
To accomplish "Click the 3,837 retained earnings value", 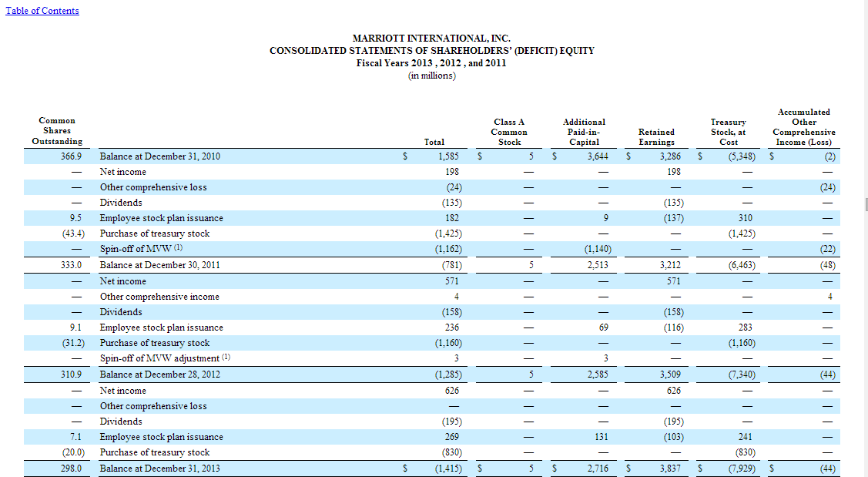I will pos(670,468).
